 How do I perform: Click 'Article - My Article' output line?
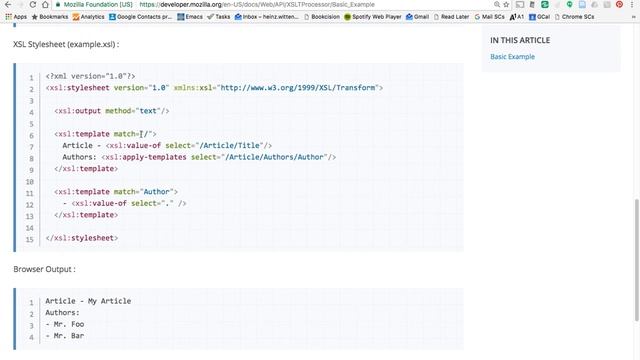click(88, 301)
